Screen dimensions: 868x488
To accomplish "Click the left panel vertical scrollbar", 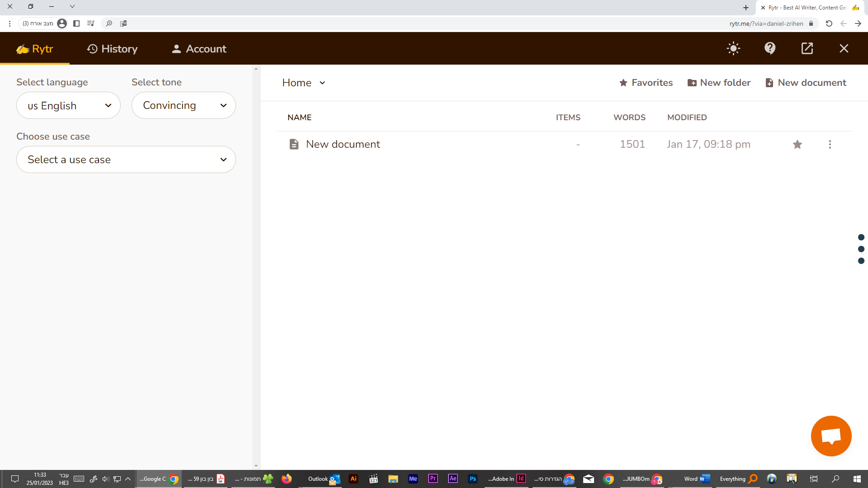I will 256,267.
